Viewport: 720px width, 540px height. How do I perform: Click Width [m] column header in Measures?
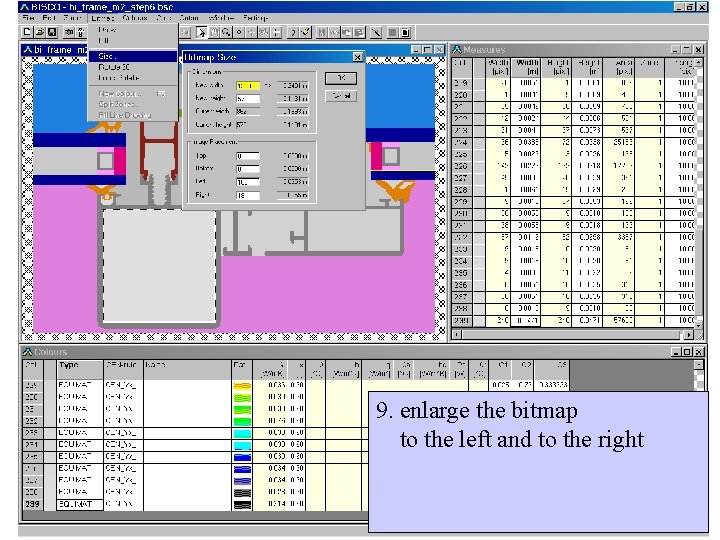pyautogui.click(x=527, y=67)
